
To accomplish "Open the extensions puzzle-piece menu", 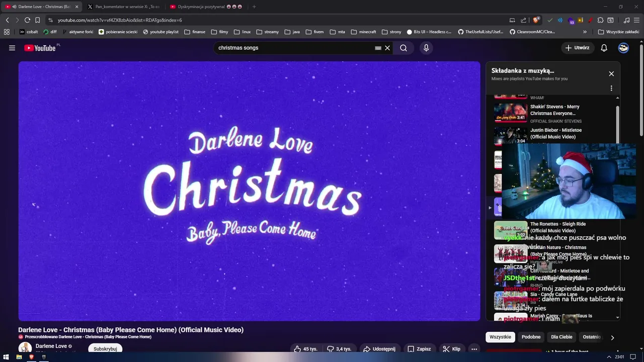I will [600, 20].
